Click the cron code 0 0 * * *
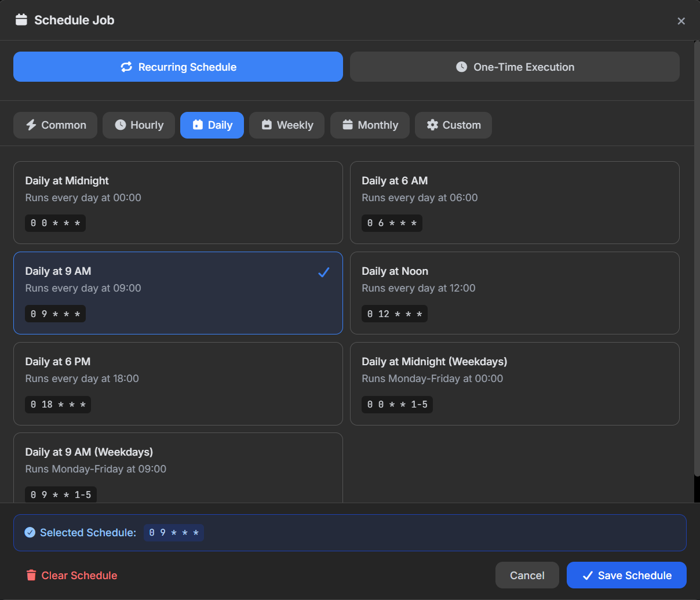Screen dimensions: 700x600 pyautogui.click(x=55, y=223)
